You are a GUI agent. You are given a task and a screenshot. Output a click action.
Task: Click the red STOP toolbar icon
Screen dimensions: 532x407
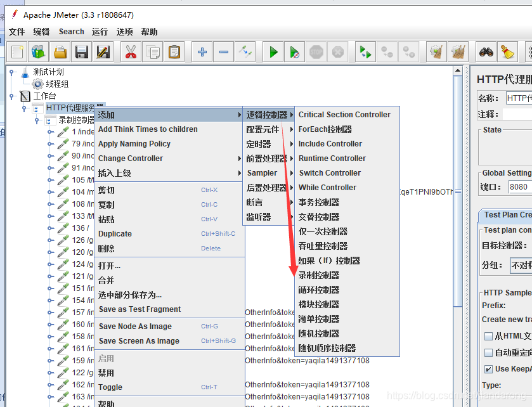(x=316, y=52)
